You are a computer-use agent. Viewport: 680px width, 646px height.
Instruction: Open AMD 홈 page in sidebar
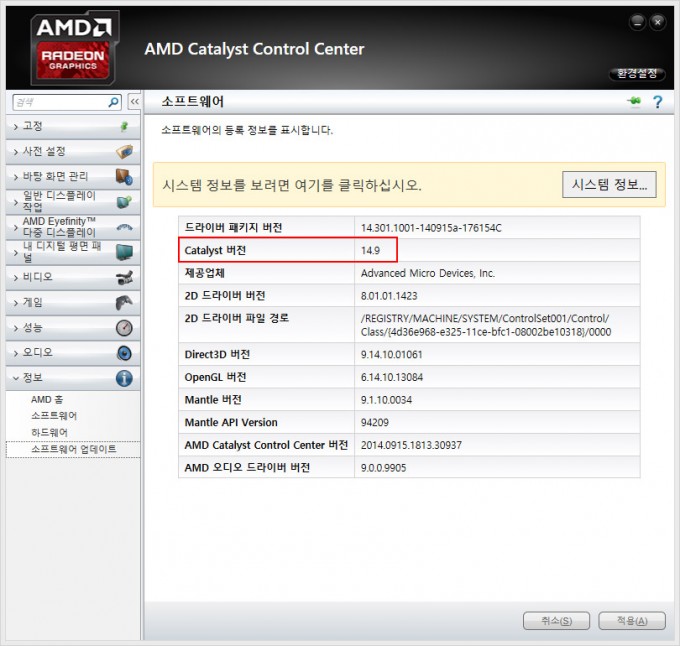48,399
